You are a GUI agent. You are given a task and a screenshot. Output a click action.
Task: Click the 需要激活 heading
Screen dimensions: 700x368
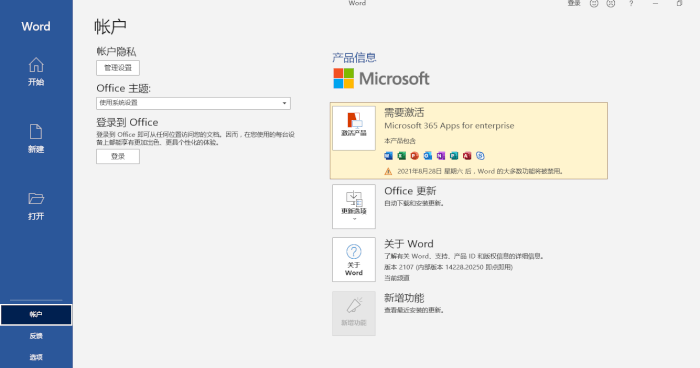coord(404,113)
